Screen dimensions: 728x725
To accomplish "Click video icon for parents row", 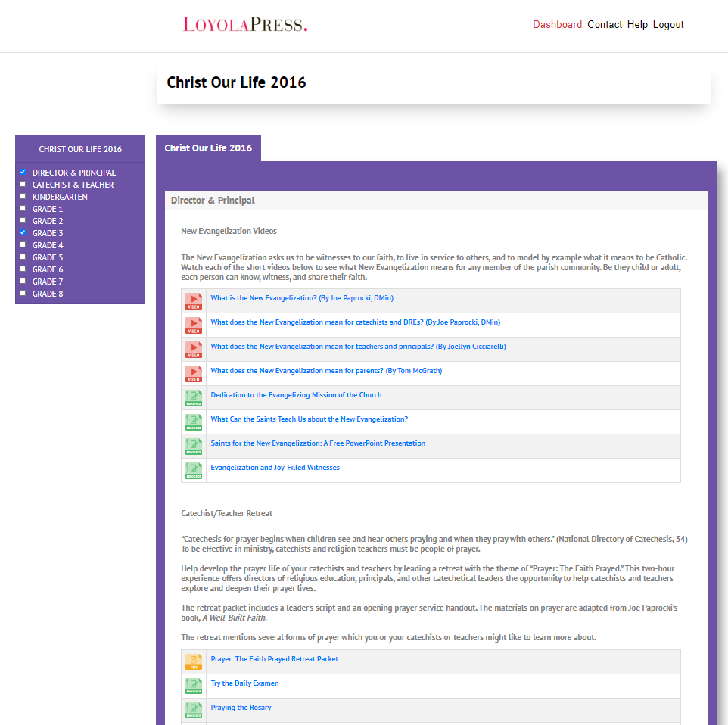I will click(194, 373).
